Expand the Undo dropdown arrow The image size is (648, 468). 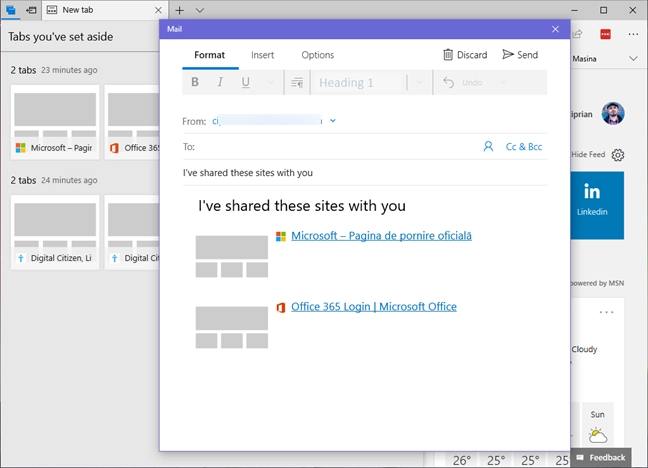point(503,83)
